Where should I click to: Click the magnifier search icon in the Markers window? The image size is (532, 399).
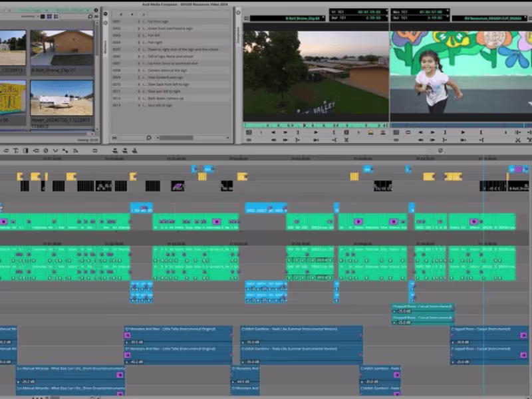click(148, 137)
